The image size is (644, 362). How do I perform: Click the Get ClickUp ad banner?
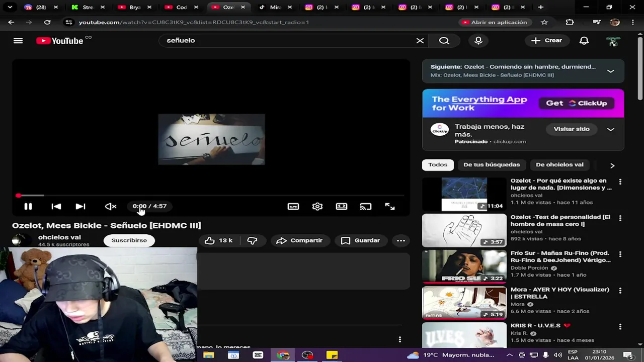[577, 104]
